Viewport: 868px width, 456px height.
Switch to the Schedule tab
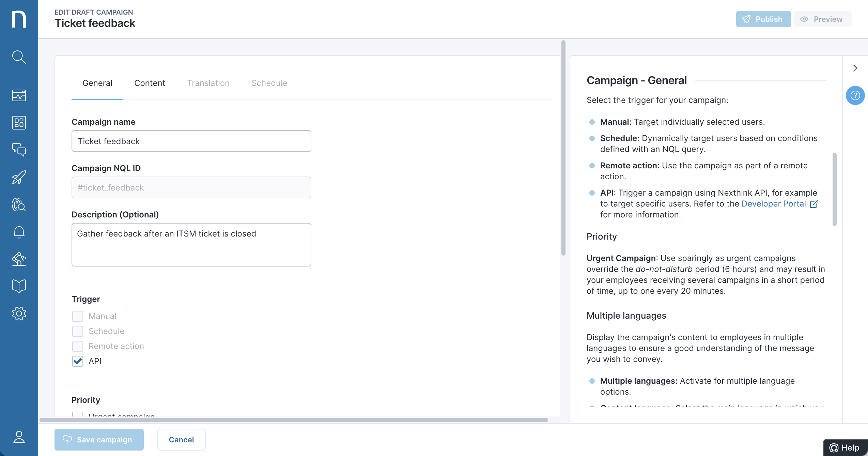coord(269,83)
